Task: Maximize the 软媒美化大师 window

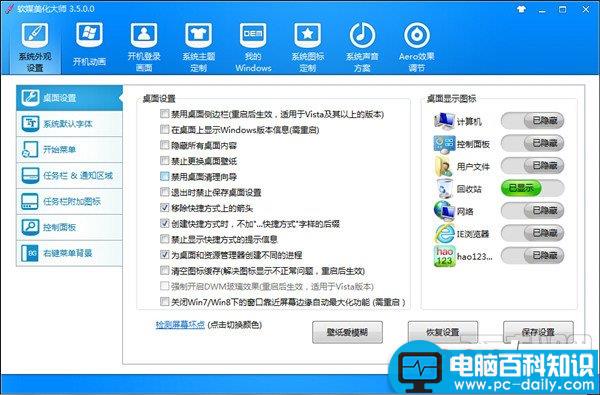Action: point(562,10)
